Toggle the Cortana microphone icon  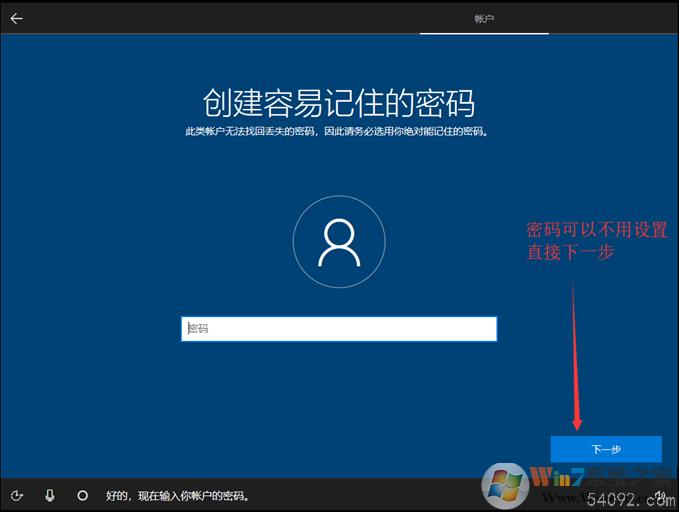click(x=50, y=495)
